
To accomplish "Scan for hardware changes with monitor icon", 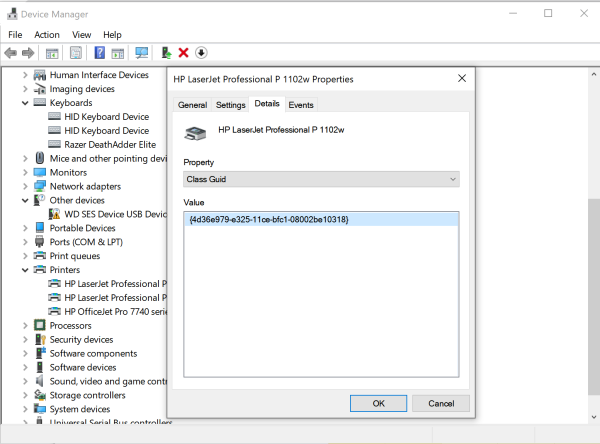I will pyautogui.click(x=142, y=53).
